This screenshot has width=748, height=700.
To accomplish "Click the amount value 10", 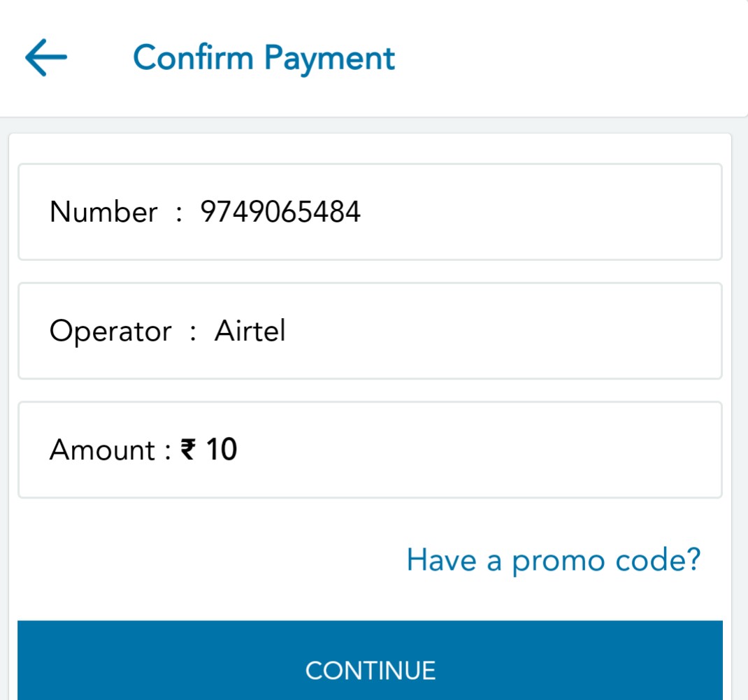I will 222,450.
